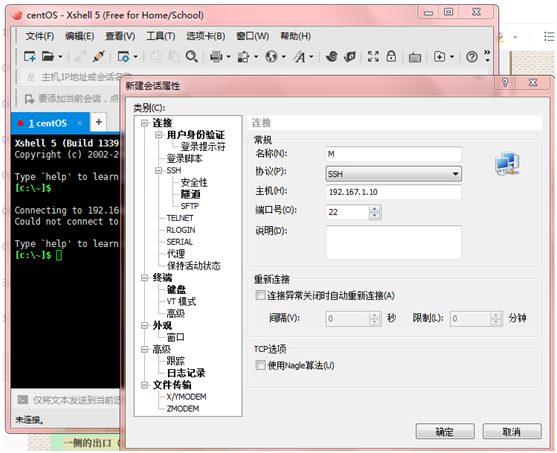The image size is (557, 453).
Task: Launch Xagent with the green icon
Action: click(x=350, y=56)
